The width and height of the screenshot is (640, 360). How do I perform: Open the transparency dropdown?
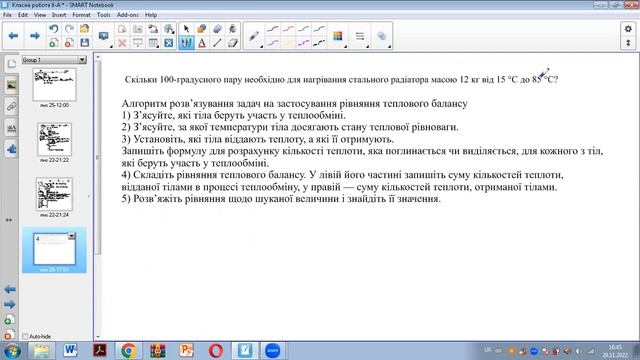click(x=382, y=36)
